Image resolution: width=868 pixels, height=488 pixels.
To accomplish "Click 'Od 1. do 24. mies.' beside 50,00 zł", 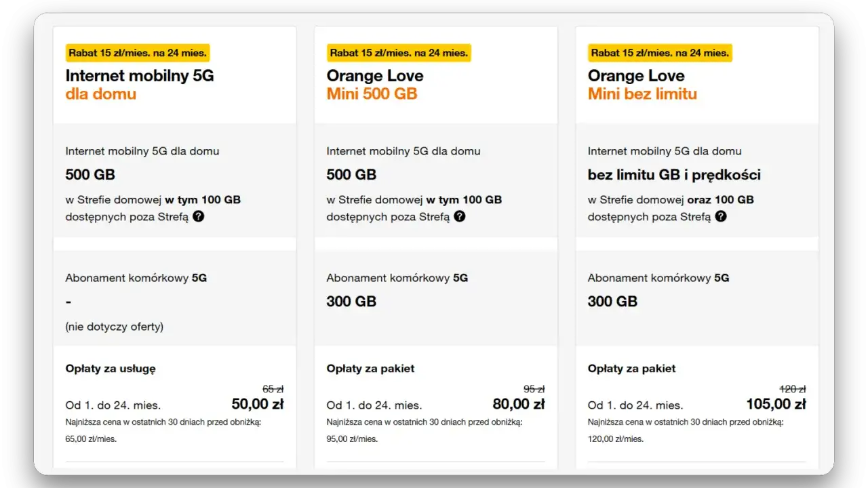I will (x=113, y=405).
